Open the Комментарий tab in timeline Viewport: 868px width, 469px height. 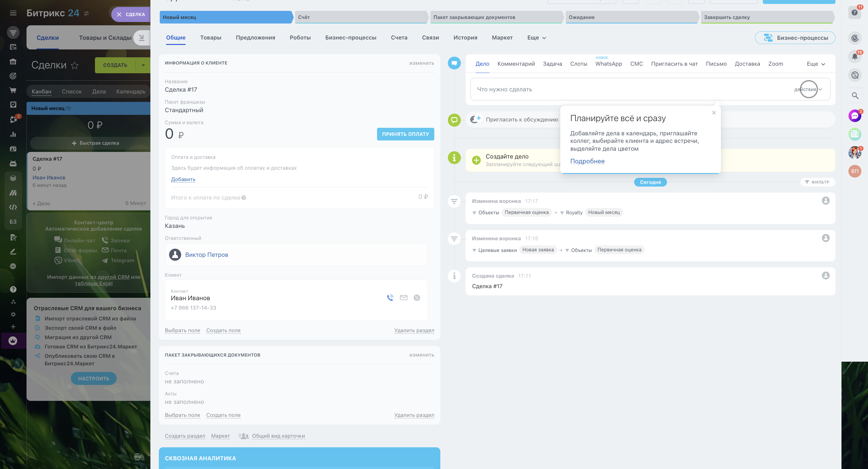coord(516,64)
